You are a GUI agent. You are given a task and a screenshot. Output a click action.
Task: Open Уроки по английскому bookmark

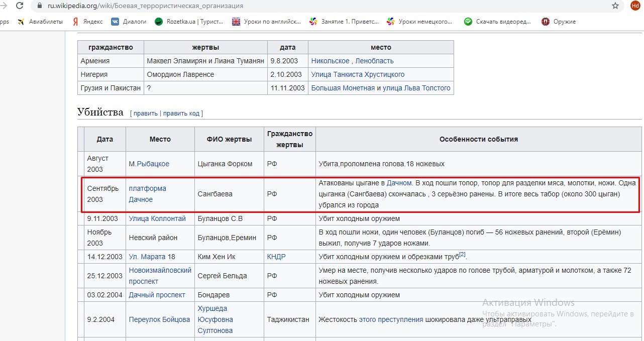266,22
